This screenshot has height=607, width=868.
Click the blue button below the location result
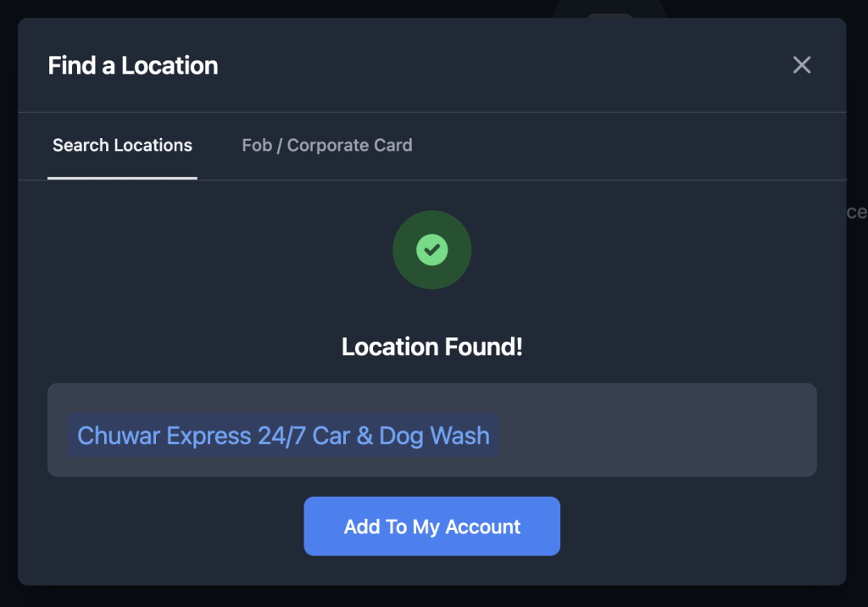tap(432, 526)
